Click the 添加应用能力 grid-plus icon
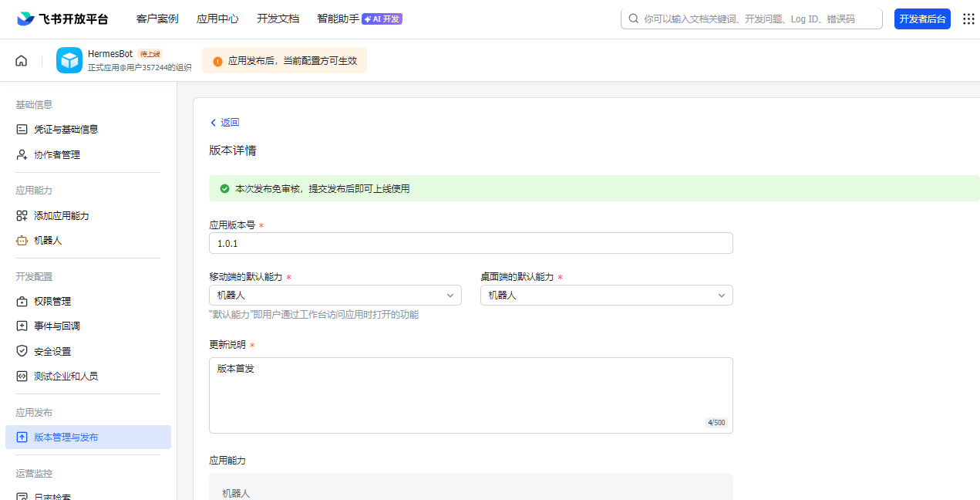This screenshot has width=980, height=500. 22,216
